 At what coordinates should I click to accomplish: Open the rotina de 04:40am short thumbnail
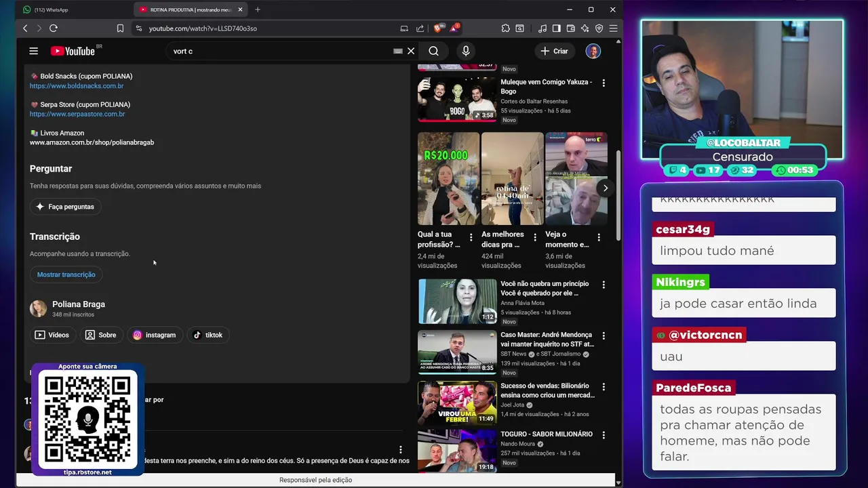512,178
